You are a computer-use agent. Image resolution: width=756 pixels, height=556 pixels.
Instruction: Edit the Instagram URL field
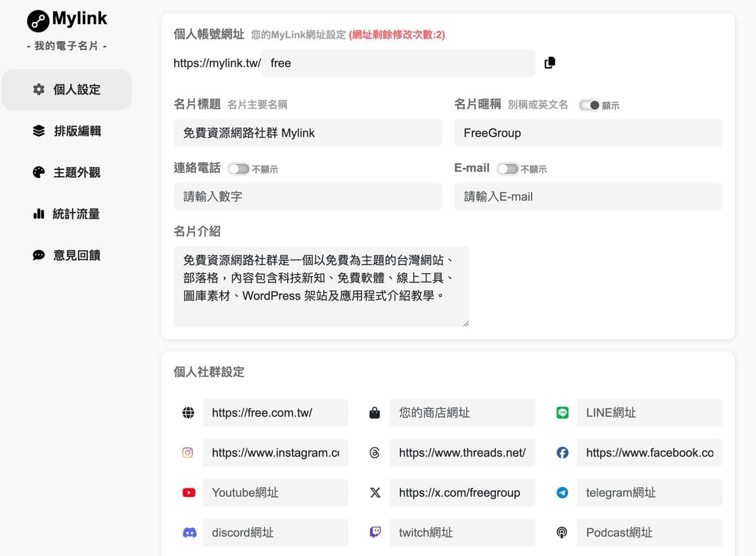(x=275, y=453)
